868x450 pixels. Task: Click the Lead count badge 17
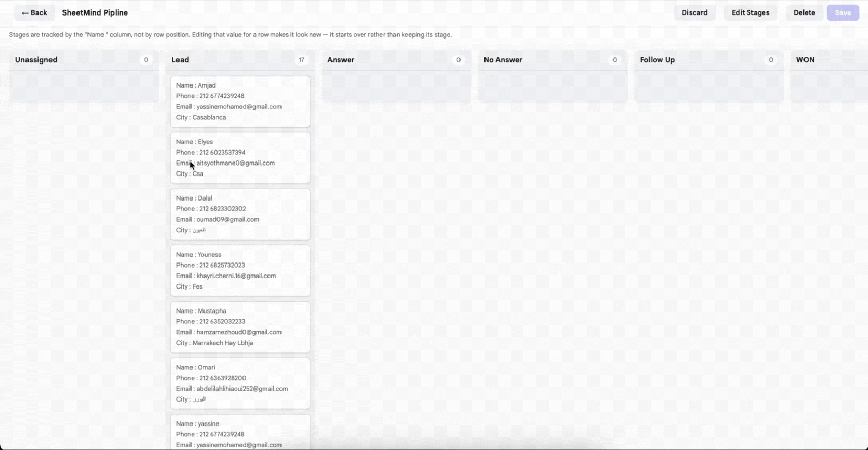click(x=301, y=60)
